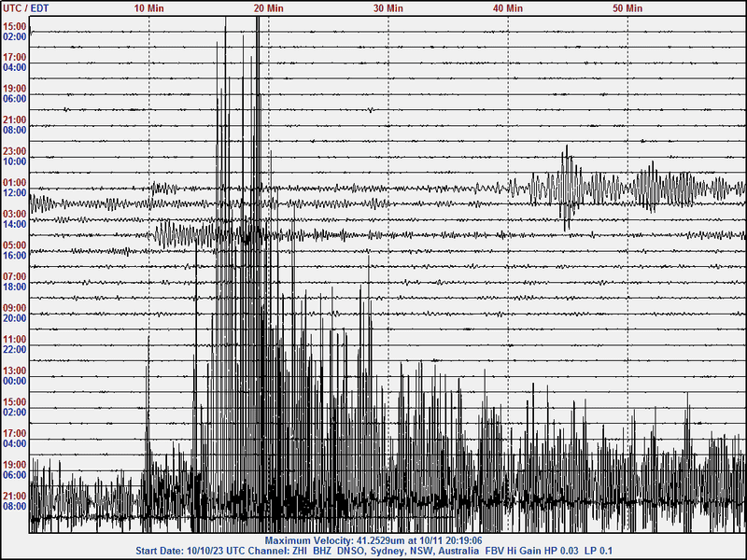
Task: Click the red "23:00" UTC time label
Action: coord(15,151)
